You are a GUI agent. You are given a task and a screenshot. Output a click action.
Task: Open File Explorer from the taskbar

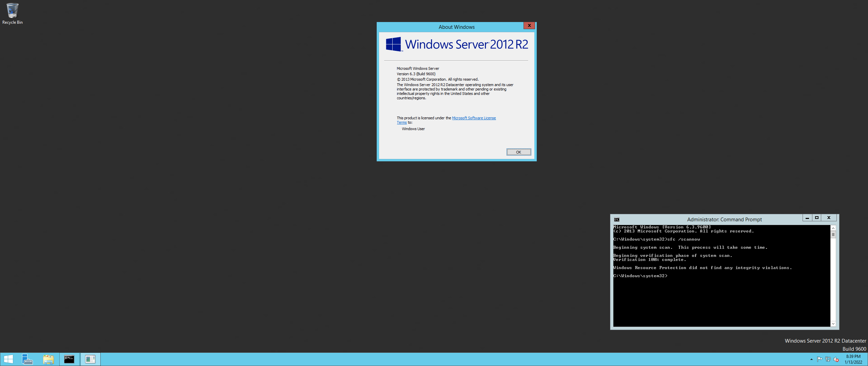point(48,359)
